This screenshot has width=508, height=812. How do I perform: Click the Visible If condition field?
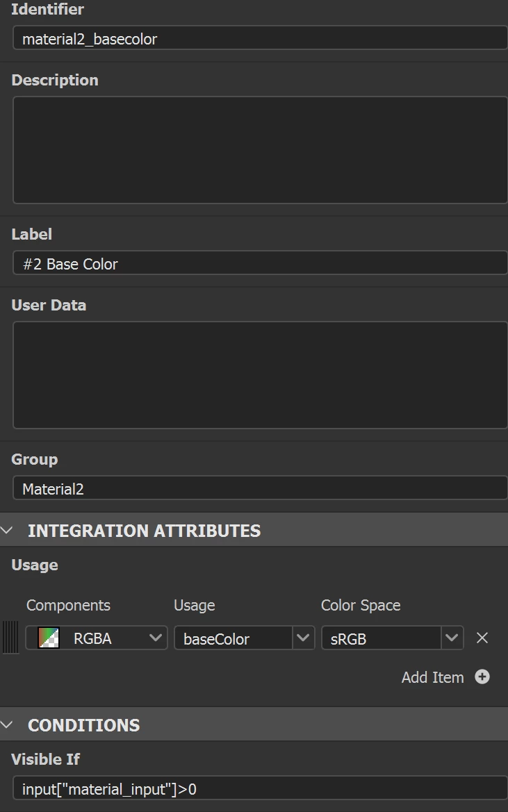pos(260,789)
